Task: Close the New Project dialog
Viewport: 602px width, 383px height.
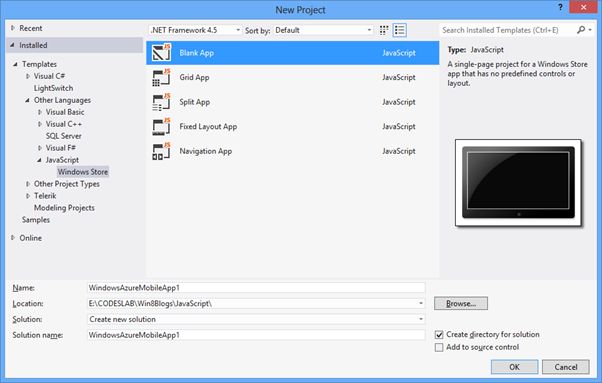Action: (x=583, y=7)
